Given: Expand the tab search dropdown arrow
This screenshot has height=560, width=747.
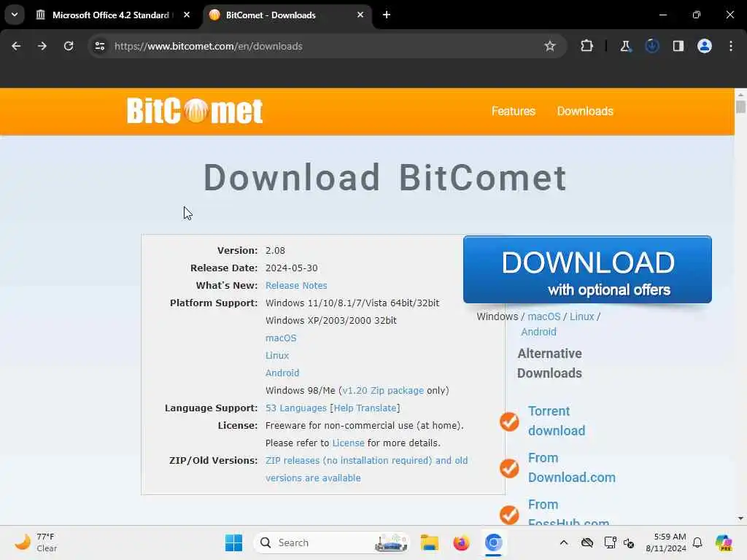Looking at the screenshot, I should tap(15, 15).
